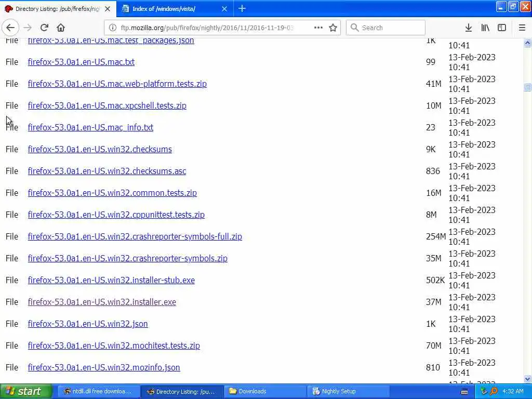Open the Downloads panel arrow icon

469,28
